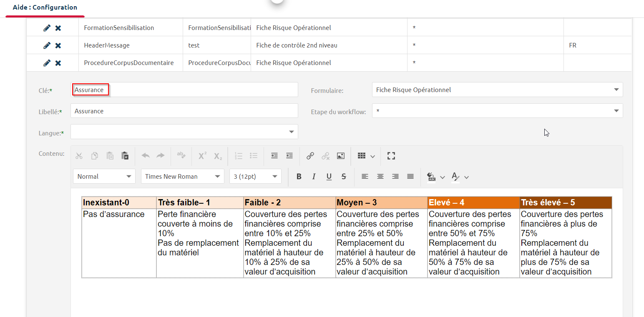Toggle underline formatting

pos(329,177)
